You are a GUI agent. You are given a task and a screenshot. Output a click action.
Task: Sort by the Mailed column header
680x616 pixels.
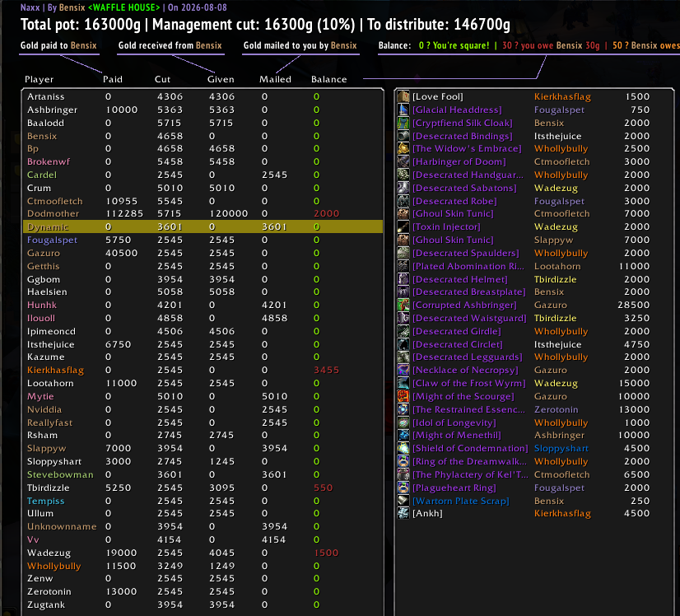pos(276,79)
